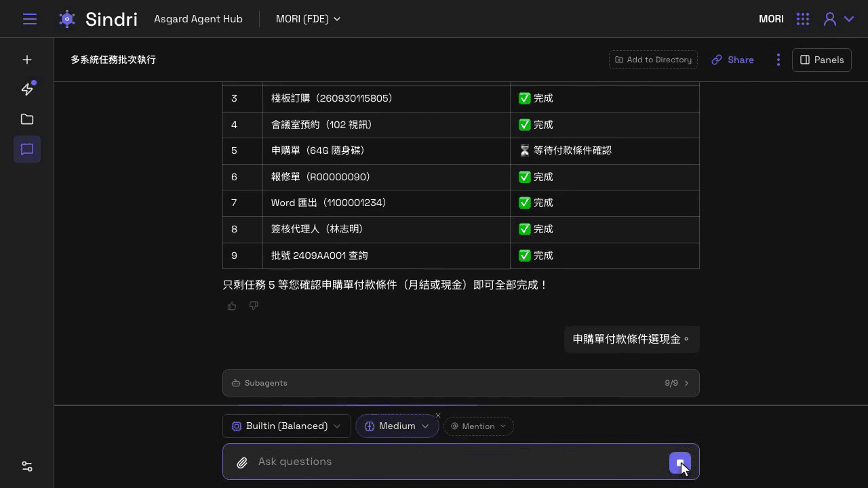This screenshot has height=488, width=868.
Task: Focus the Ask questions input field
Action: (x=461, y=462)
